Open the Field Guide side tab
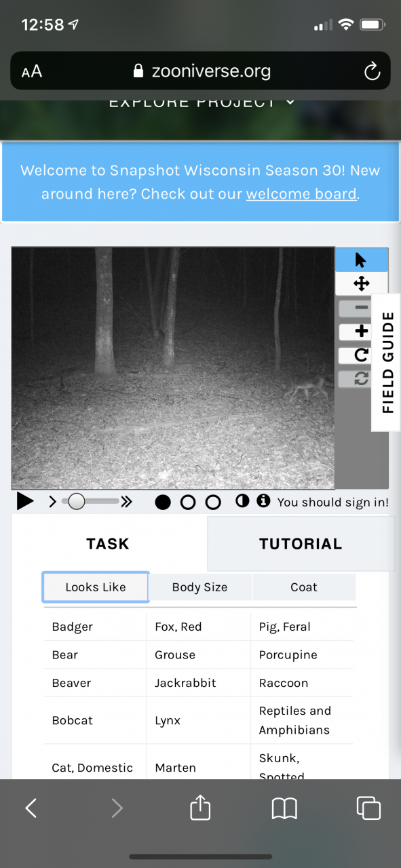This screenshot has height=868, width=401. 387,362
